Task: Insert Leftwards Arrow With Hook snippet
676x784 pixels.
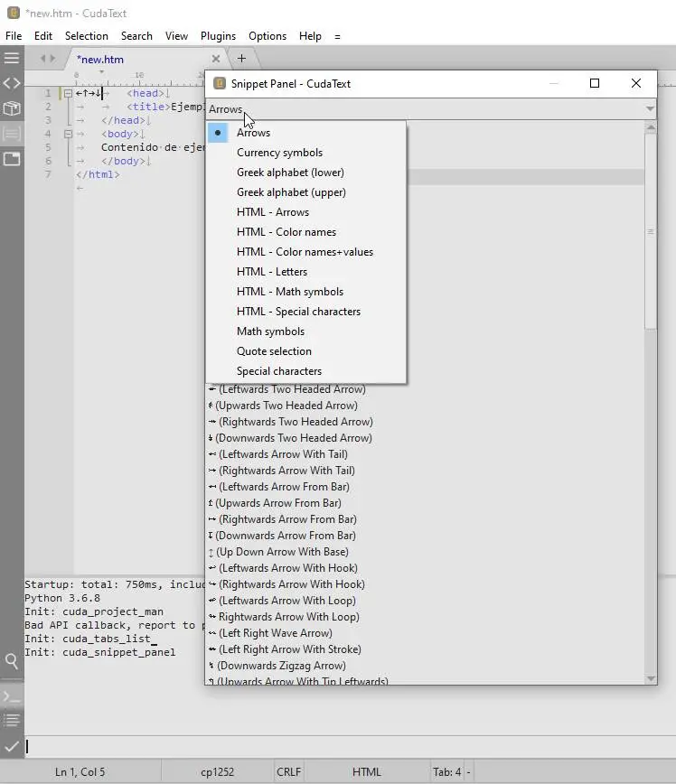Action: (x=426, y=568)
